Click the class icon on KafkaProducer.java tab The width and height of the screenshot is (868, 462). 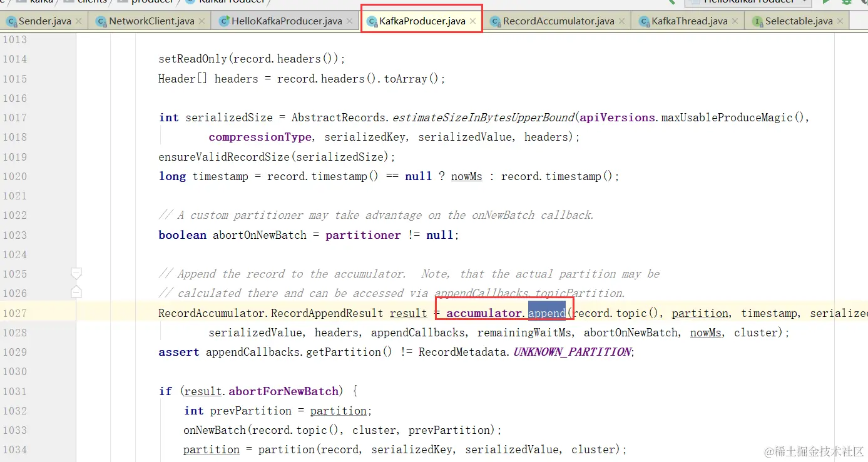click(372, 21)
